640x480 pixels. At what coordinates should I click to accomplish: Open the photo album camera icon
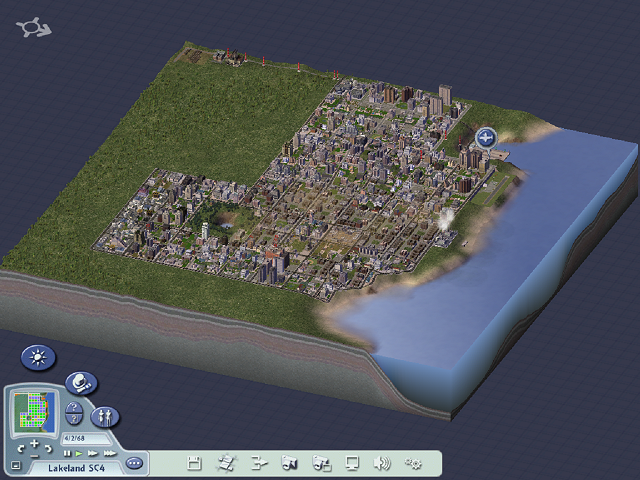pyautogui.click(x=321, y=463)
